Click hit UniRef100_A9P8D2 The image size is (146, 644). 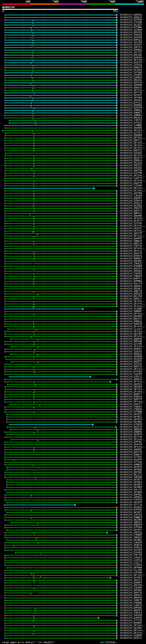pos(131,50)
